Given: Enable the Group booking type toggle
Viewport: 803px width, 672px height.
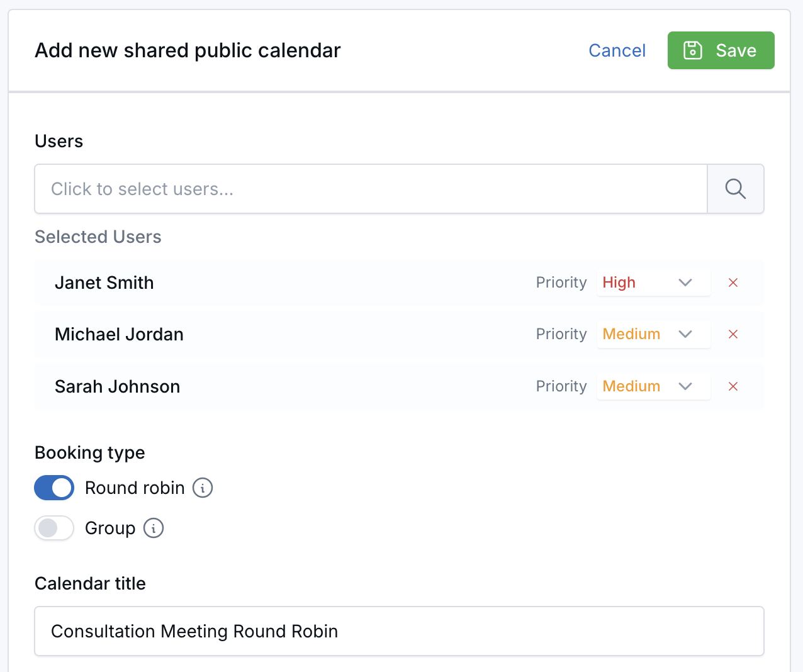Looking at the screenshot, I should 53,528.
